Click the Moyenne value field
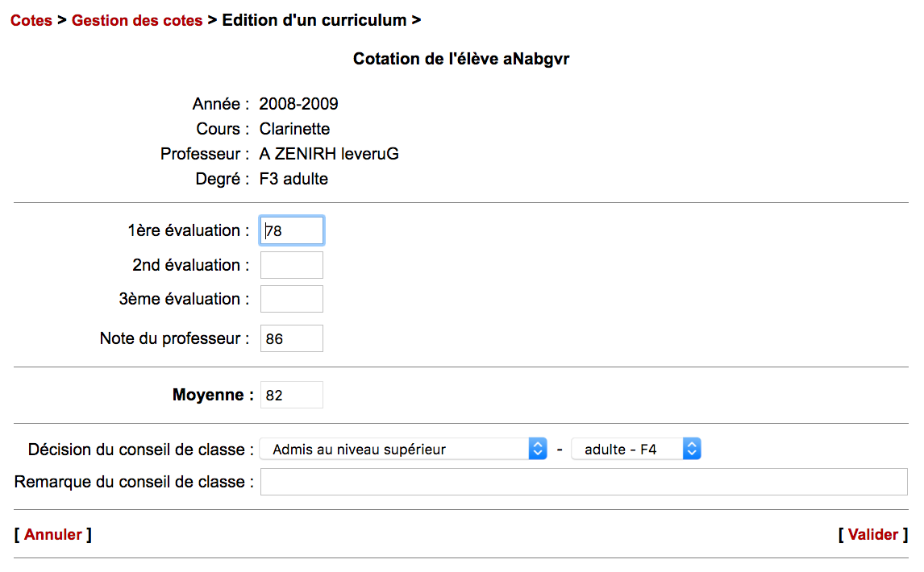924x572 pixels. [x=292, y=395]
